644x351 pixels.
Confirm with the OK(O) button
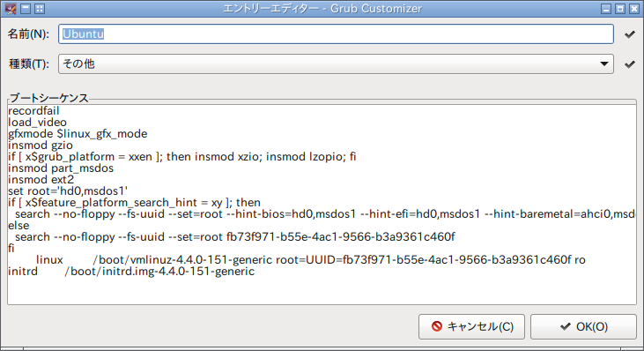click(x=583, y=327)
